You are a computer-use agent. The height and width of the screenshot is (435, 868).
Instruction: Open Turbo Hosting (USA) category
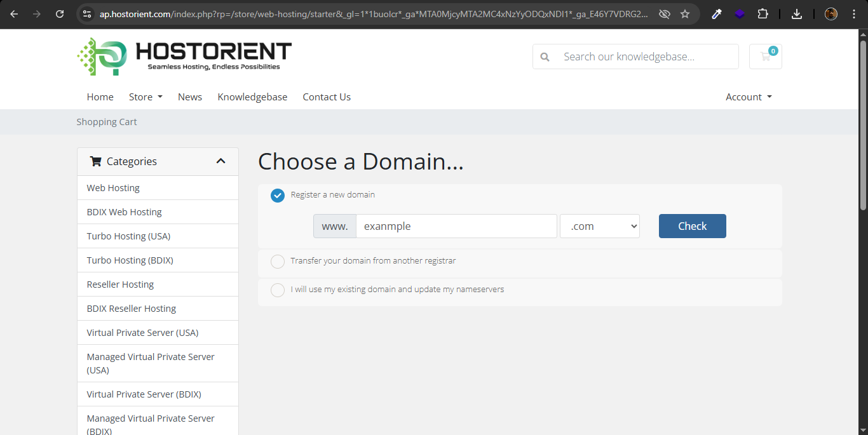pyautogui.click(x=128, y=236)
